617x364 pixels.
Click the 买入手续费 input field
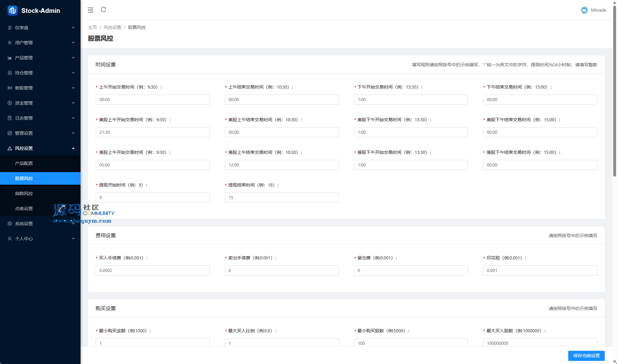point(153,270)
